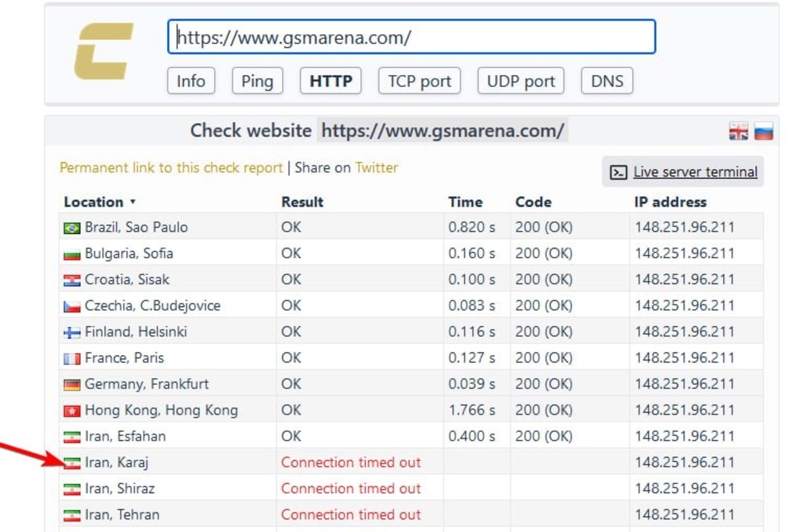787x532 pixels.
Task: Click the Iran flag in Karaj row
Action: pyautogui.click(x=72, y=464)
